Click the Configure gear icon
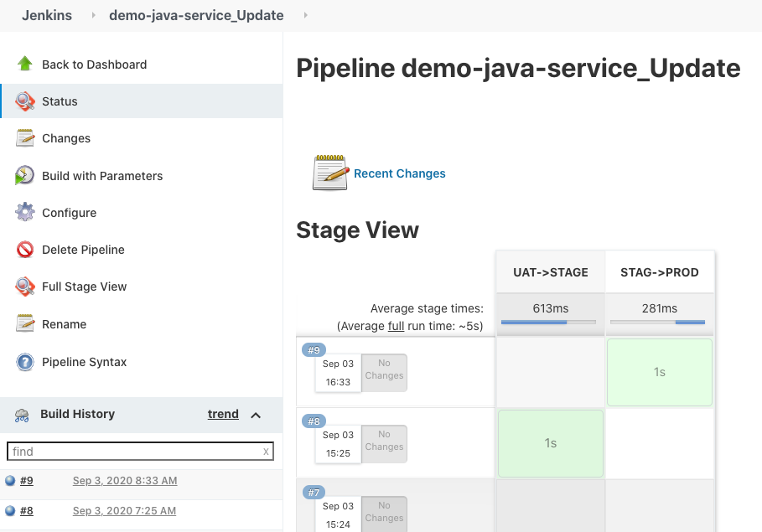762x532 pixels. point(25,213)
